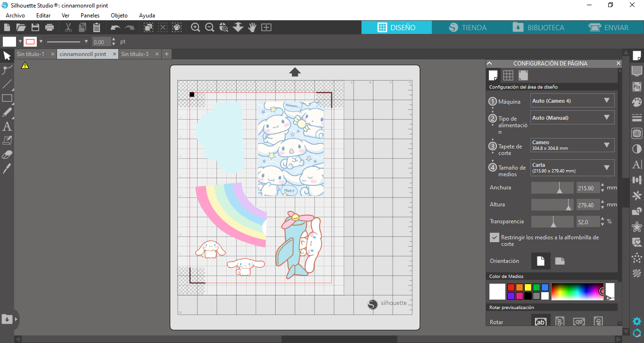Open the Fill color palette panel

point(637,102)
